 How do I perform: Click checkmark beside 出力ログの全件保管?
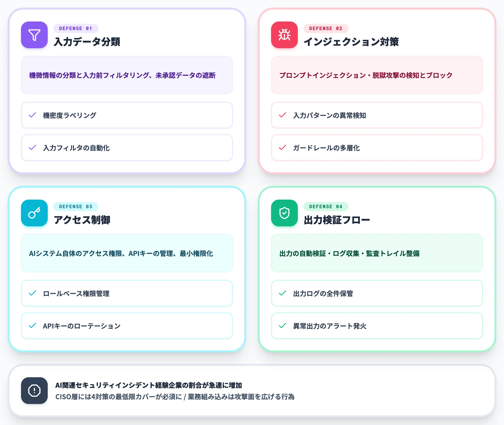pos(283,293)
